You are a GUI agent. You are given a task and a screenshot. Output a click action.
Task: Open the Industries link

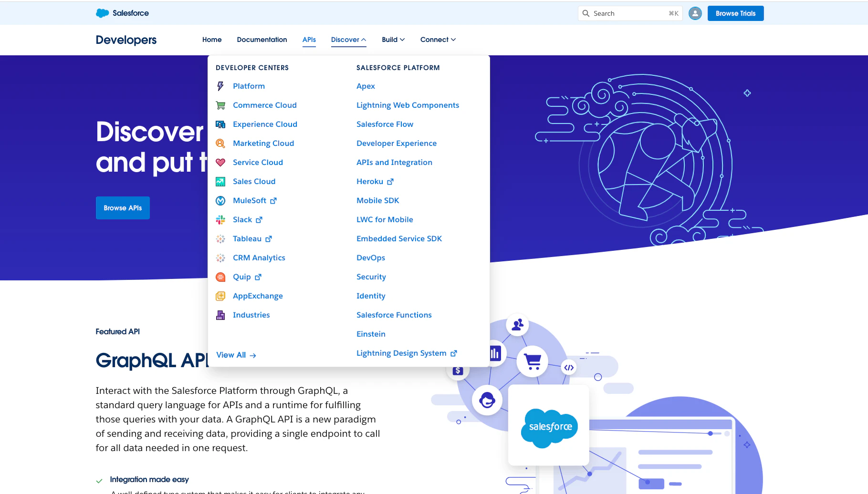251,315
